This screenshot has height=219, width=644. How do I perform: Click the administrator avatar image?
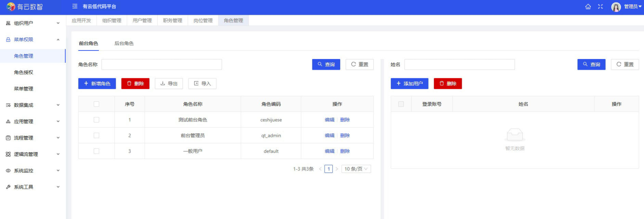[x=616, y=7]
